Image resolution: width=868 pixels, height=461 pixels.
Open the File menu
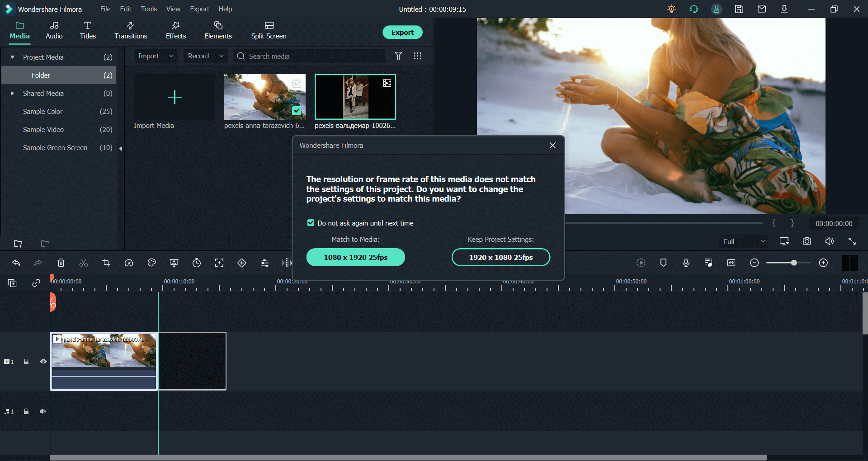(105, 9)
